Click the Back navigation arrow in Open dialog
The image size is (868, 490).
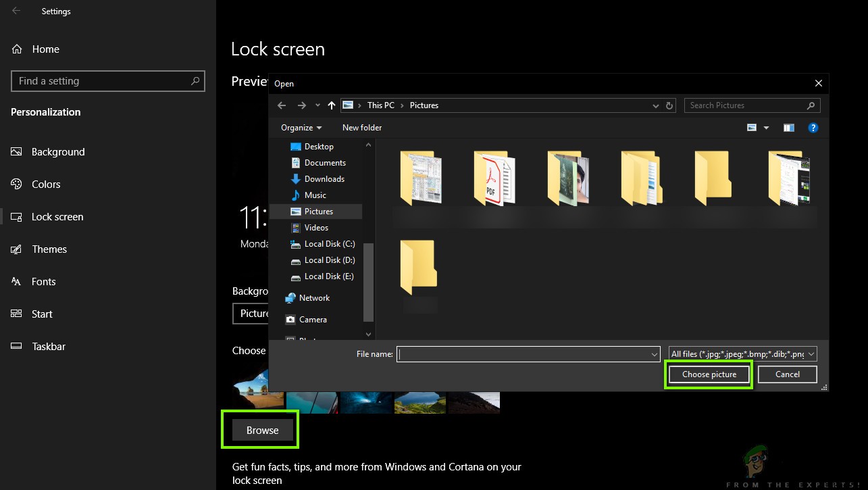pos(282,105)
